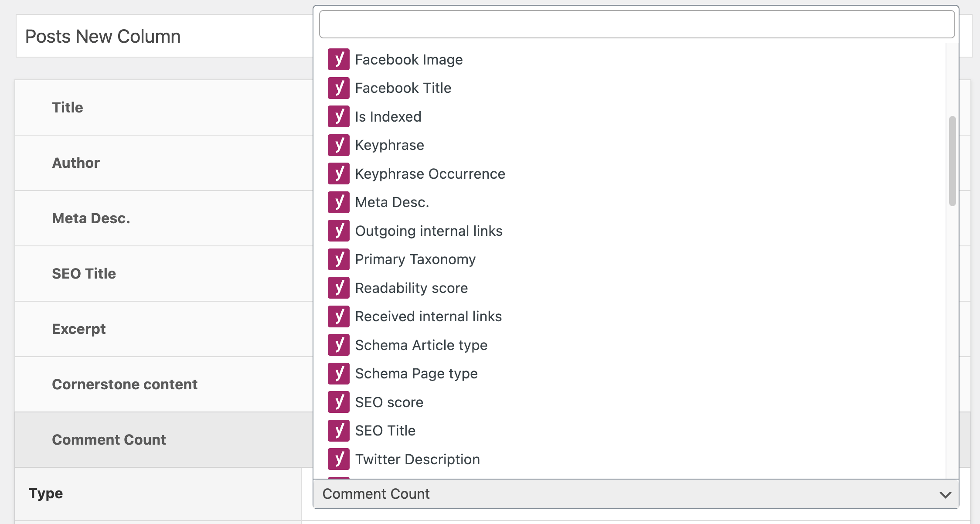The image size is (980, 524).
Task: Enable Twitter Description column
Action: (417, 459)
